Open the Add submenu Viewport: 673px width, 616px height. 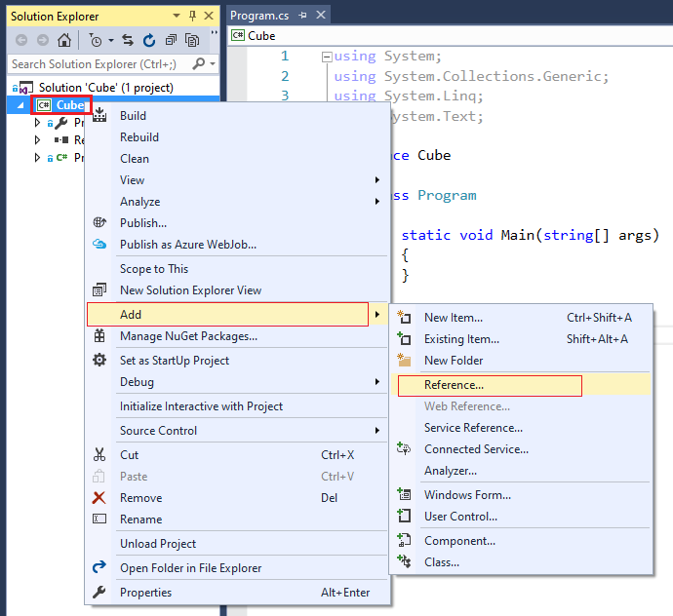238,315
